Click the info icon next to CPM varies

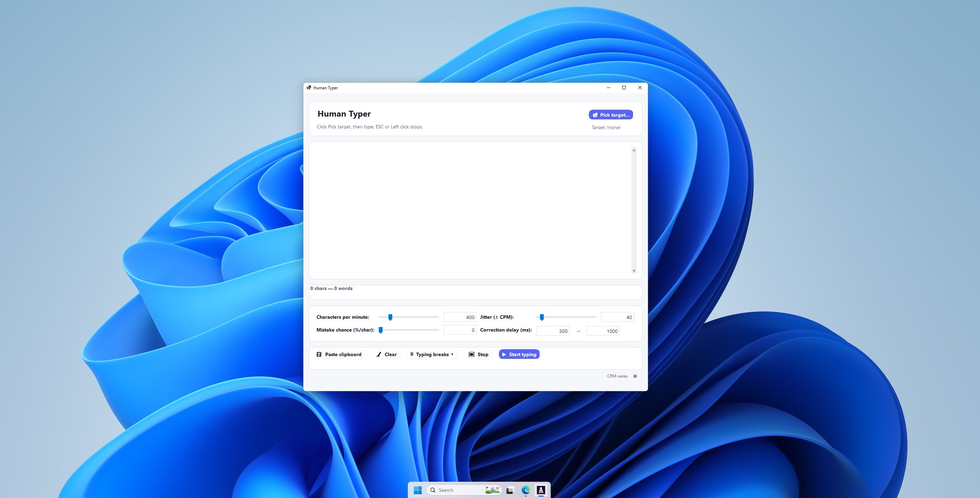[635, 376]
